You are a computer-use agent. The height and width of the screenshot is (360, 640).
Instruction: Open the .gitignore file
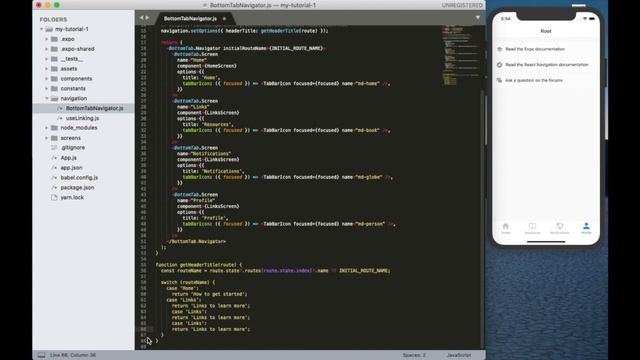tap(73, 147)
